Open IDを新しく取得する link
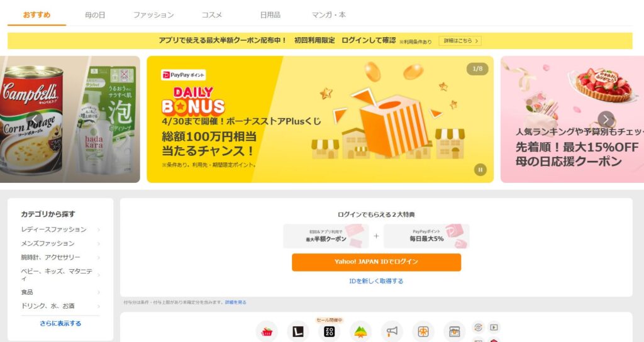The height and width of the screenshot is (342, 644). click(x=376, y=281)
